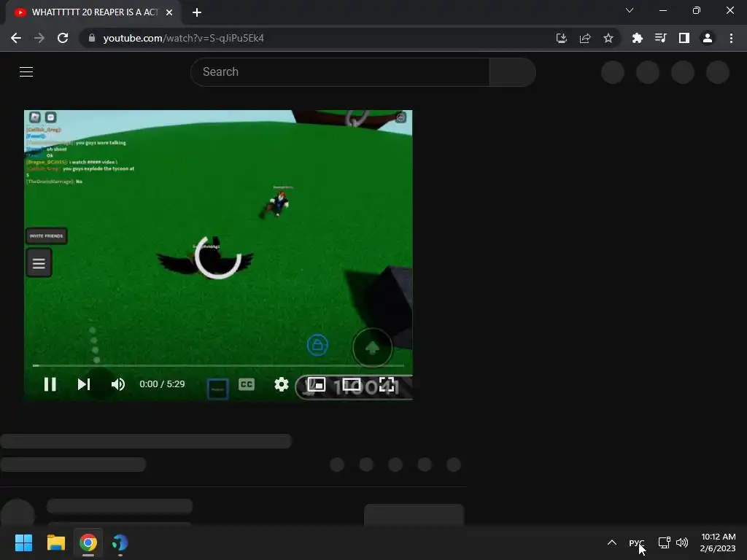Seek on the video progress bar
747x560 pixels.
pyautogui.click(x=218, y=366)
